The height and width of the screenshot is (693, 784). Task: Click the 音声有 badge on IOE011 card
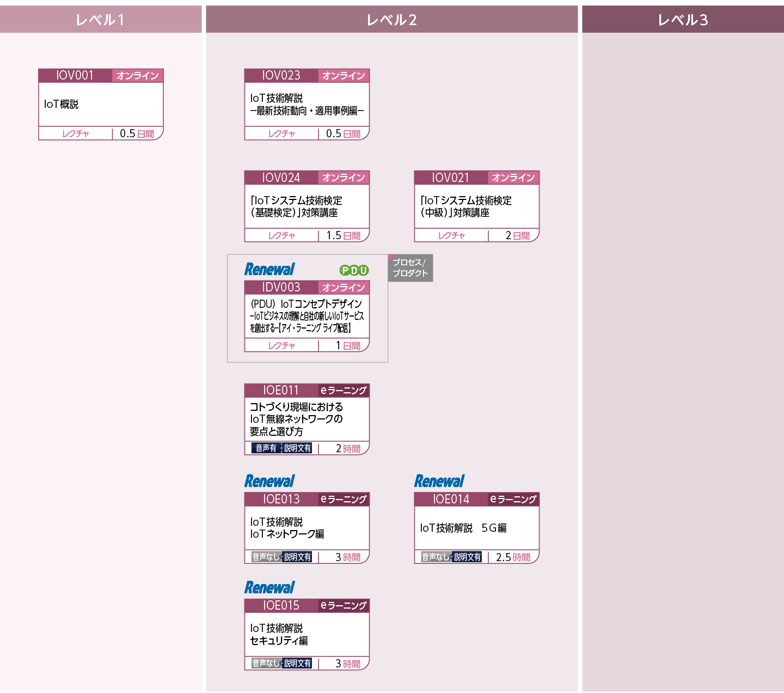(x=266, y=448)
